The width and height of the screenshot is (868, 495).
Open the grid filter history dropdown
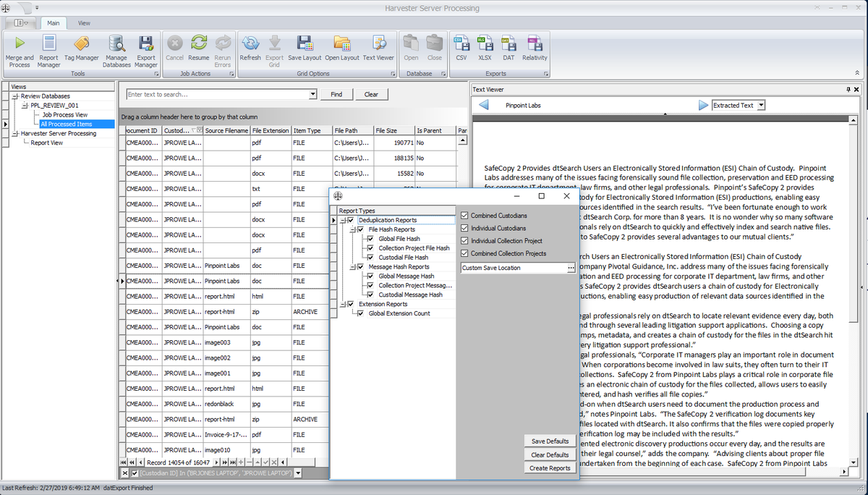tap(298, 473)
